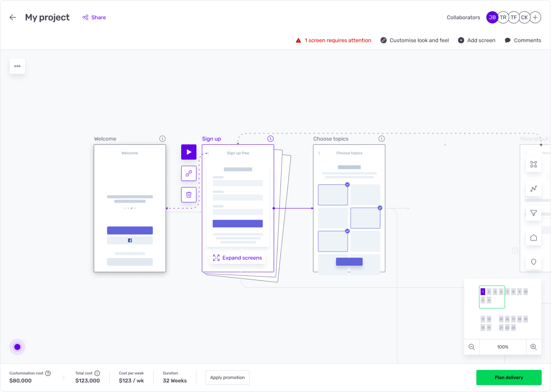Zoom in with plus magnifier
The image size is (551, 392).
tap(533, 347)
